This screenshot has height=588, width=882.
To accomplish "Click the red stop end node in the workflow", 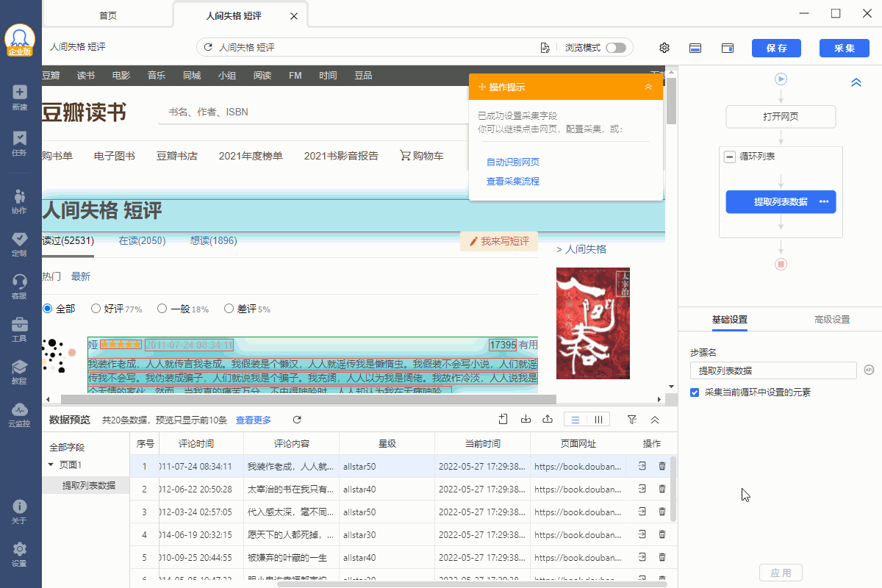I will [781, 264].
